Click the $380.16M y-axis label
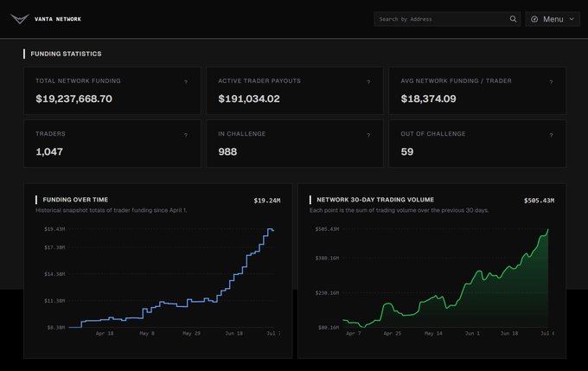 pos(327,258)
